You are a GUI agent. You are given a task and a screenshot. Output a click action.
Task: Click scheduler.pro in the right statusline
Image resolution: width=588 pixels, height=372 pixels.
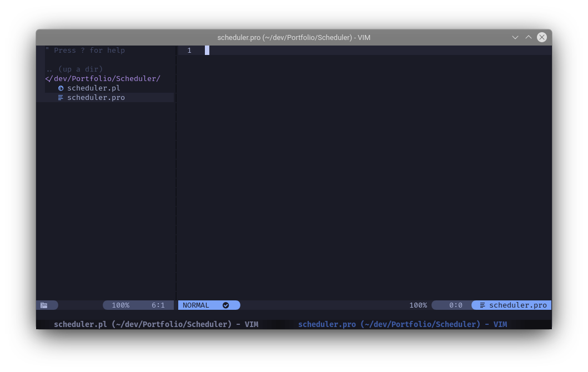click(517, 305)
